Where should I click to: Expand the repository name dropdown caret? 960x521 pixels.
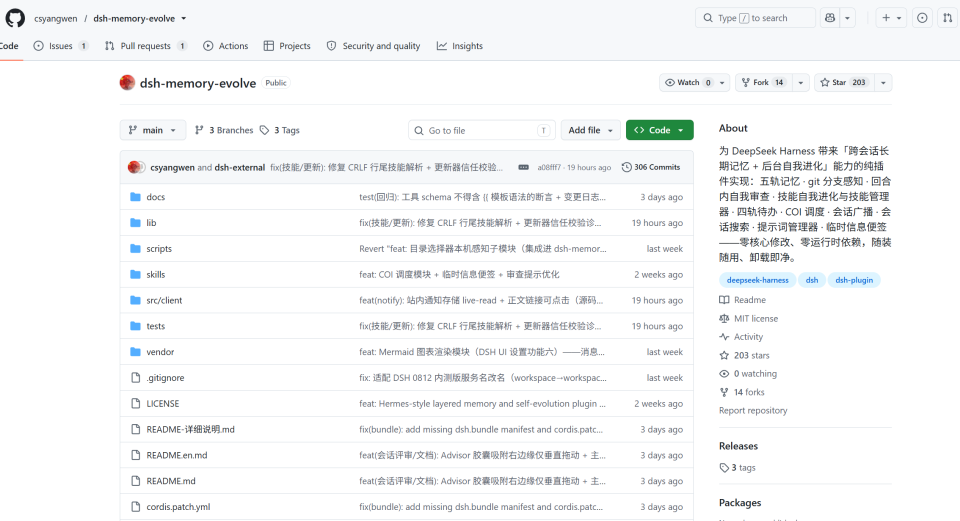[183, 18]
